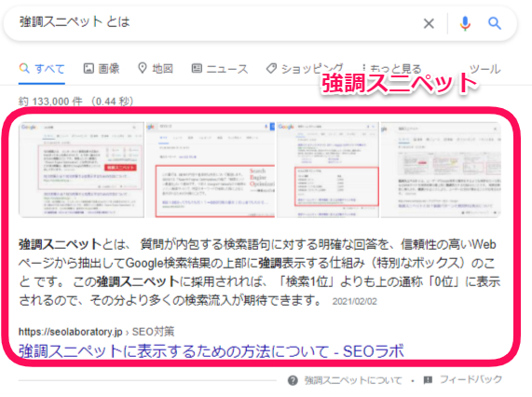Expand the もっと見る menu
The image size is (532, 397).
pos(391,69)
